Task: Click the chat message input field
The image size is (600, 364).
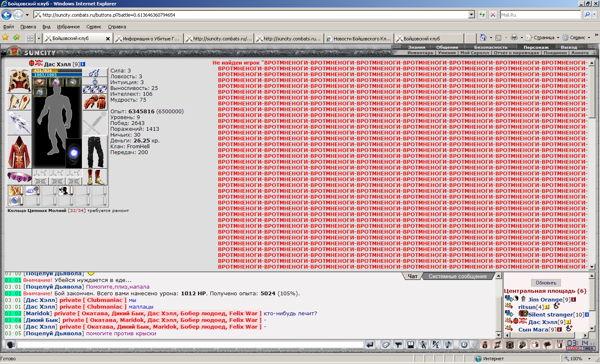Action: [x=190, y=344]
